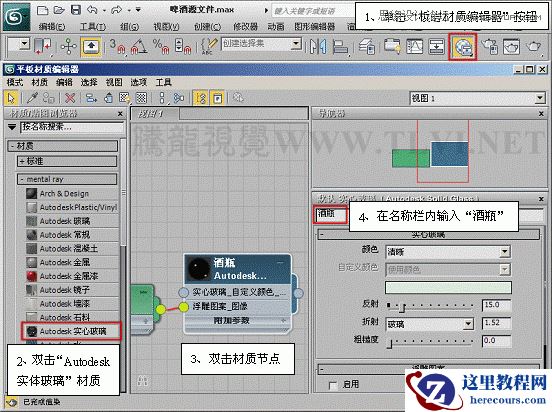Image resolution: width=552 pixels, height=412 pixels.
Task: Click the Render Production teapot icon
Action: coord(533,46)
